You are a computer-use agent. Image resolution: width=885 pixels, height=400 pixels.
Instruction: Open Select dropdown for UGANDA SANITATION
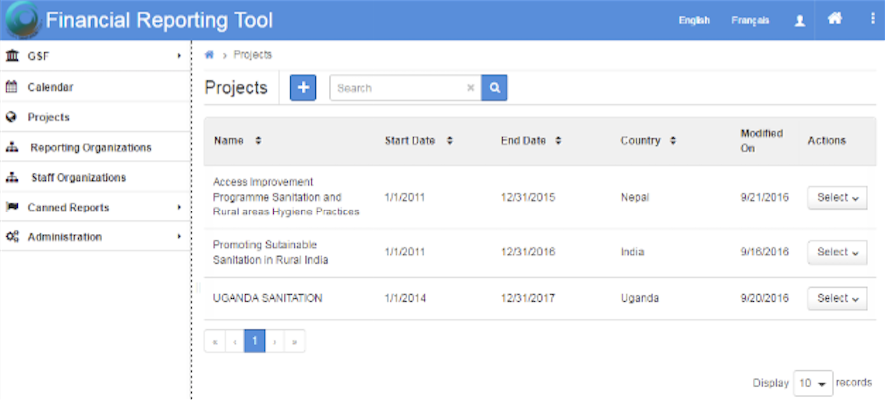(x=836, y=298)
